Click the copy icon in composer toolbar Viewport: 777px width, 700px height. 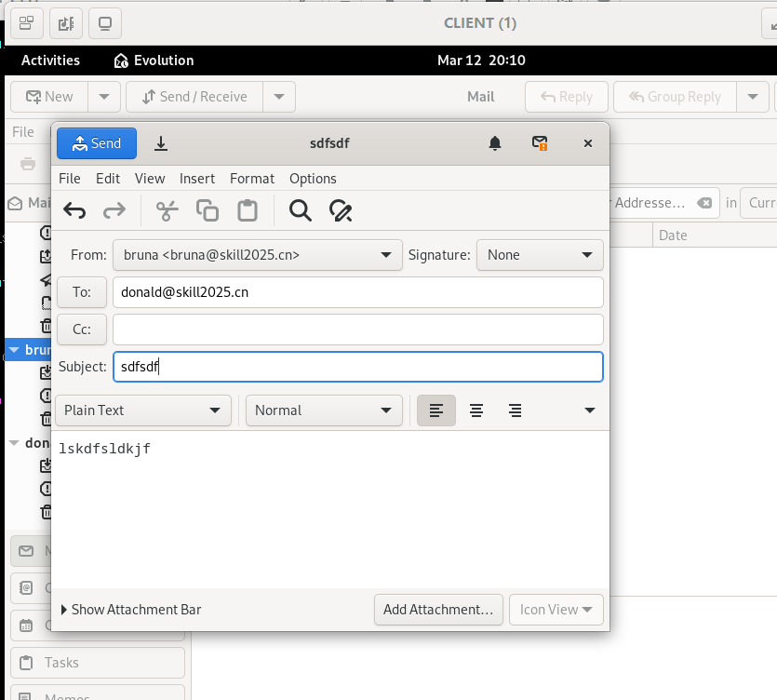coord(208,210)
